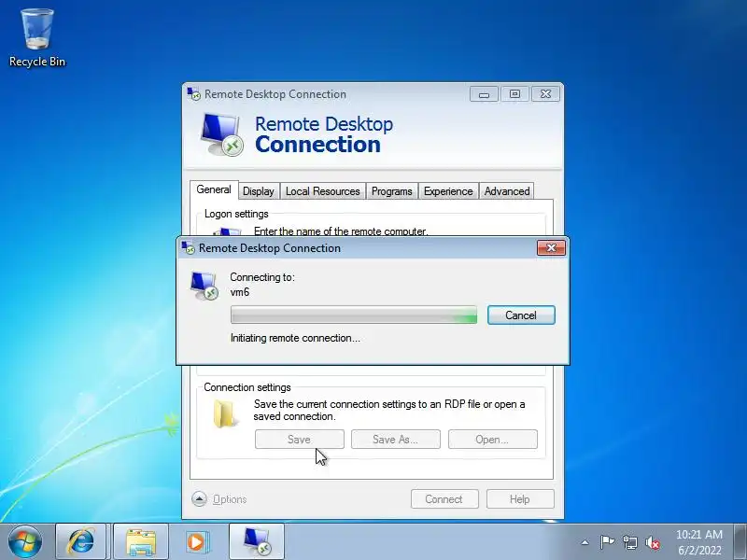
Task: Open the Local Resources tab
Action: [322, 191]
